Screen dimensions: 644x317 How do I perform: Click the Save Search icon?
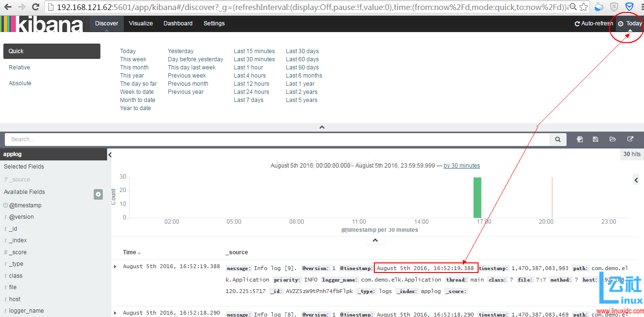click(595, 139)
